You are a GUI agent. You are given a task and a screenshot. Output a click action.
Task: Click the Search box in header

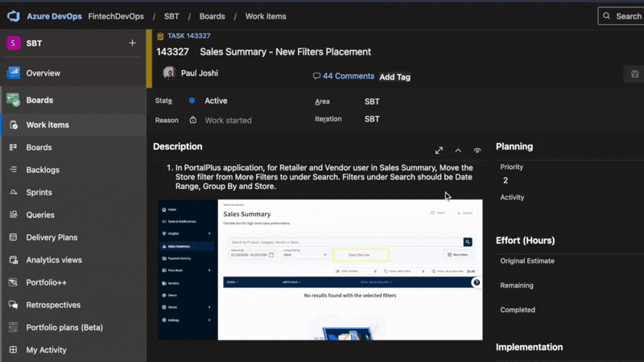point(621,16)
